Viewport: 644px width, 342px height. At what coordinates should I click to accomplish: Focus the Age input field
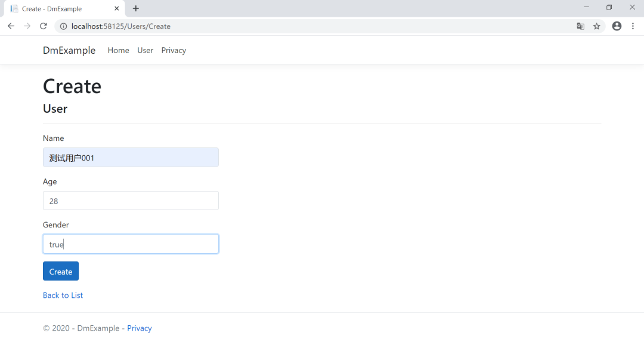click(131, 201)
